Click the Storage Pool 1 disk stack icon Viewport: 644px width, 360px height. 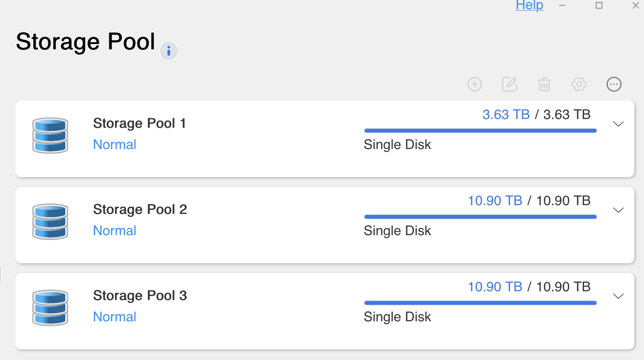[x=50, y=135]
